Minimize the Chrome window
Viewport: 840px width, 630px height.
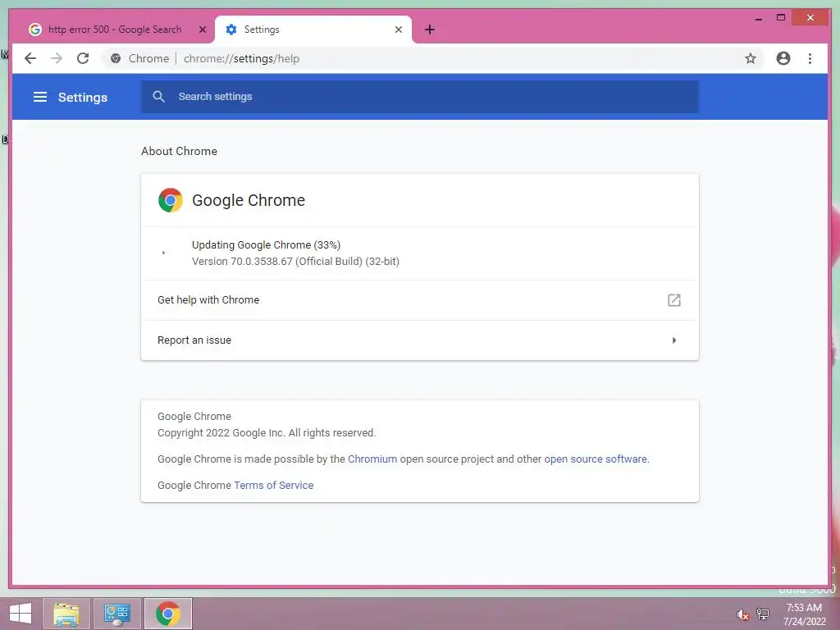[759, 18]
